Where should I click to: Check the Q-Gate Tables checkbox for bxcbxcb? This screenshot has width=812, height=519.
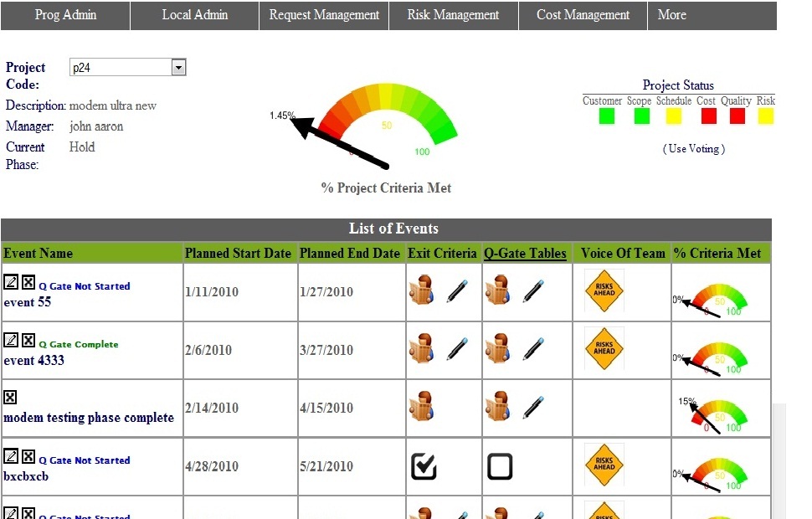(500, 466)
